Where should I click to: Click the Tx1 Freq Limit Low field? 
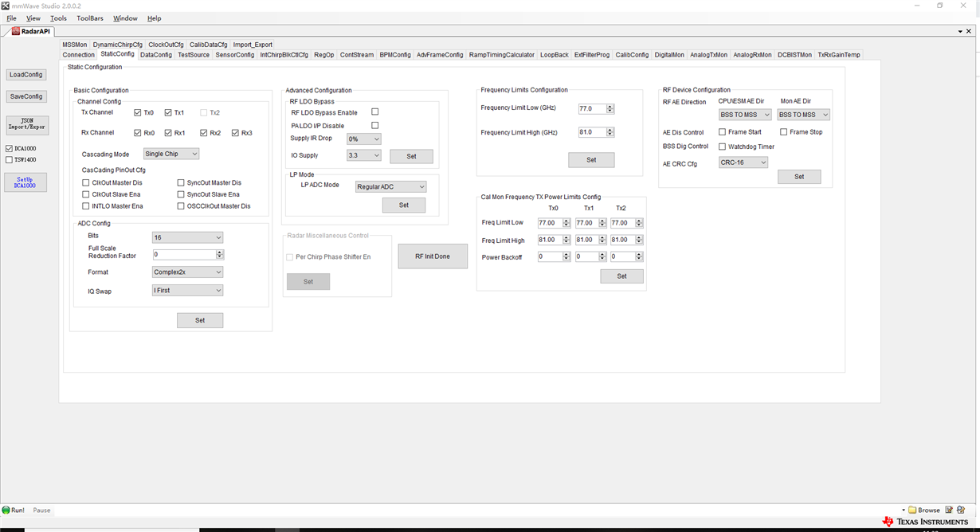[x=587, y=223]
